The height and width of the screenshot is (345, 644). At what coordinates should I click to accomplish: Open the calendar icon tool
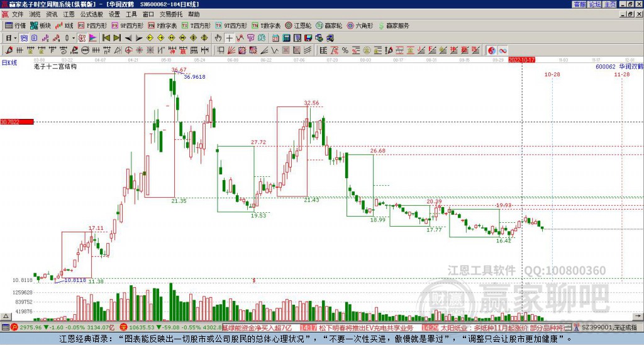(x=275, y=38)
